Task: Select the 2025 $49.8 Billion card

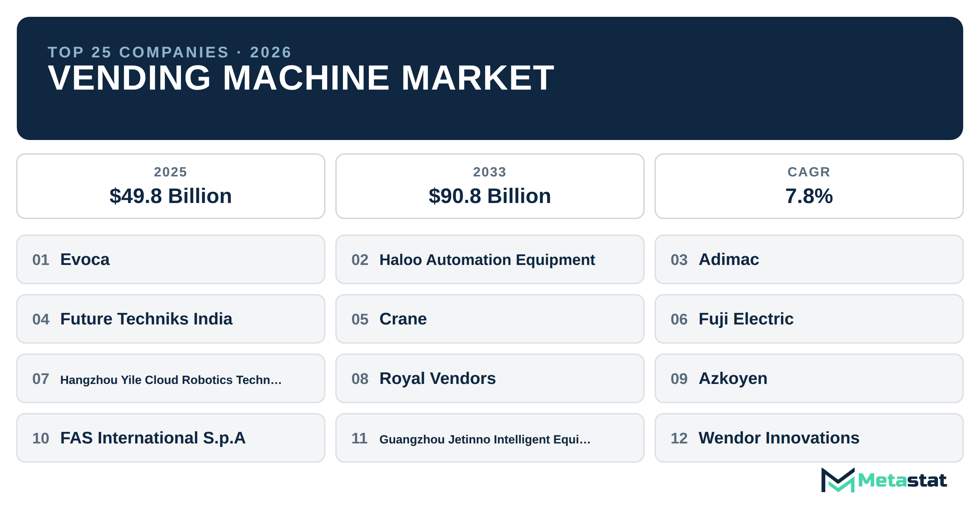Action: click(171, 187)
